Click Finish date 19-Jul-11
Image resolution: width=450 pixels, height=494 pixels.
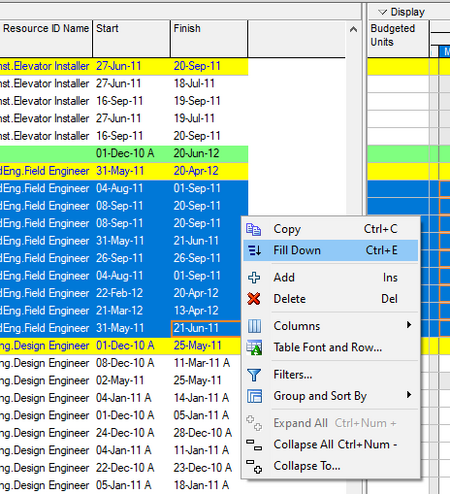click(194, 119)
